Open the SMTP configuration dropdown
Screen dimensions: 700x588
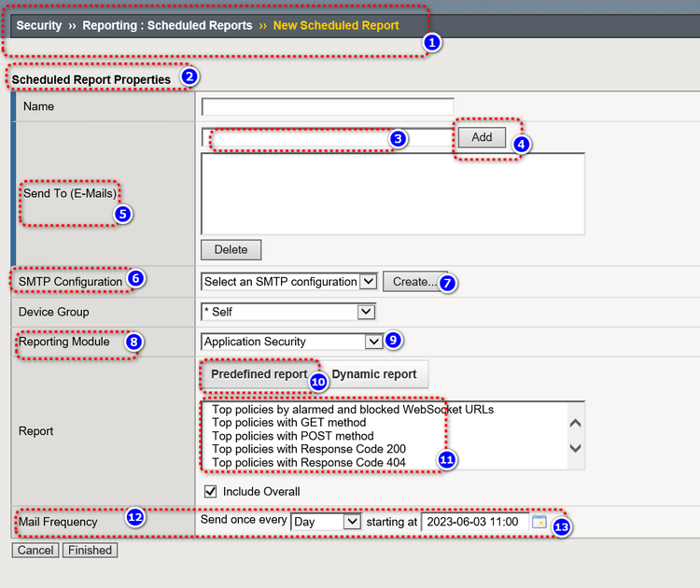[x=288, y=282]
